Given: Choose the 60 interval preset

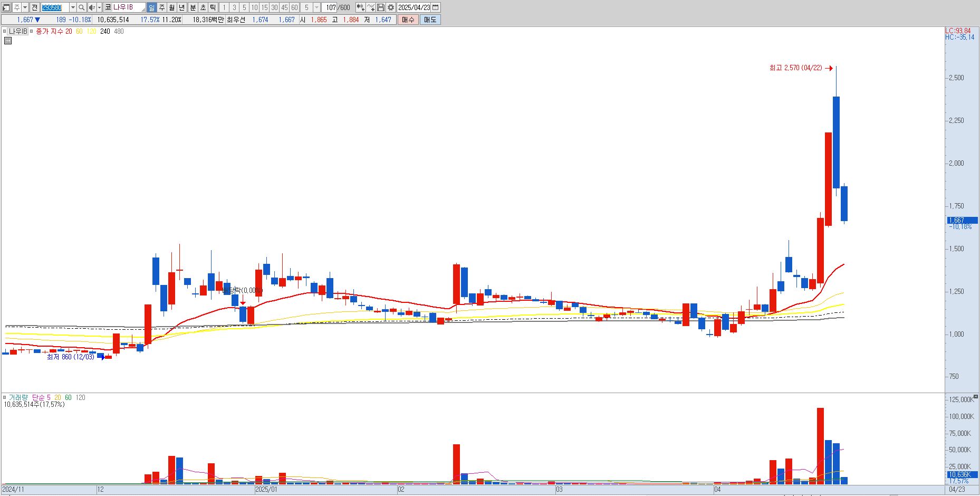Looking at the screenshot, I should (x=294, y=7).
